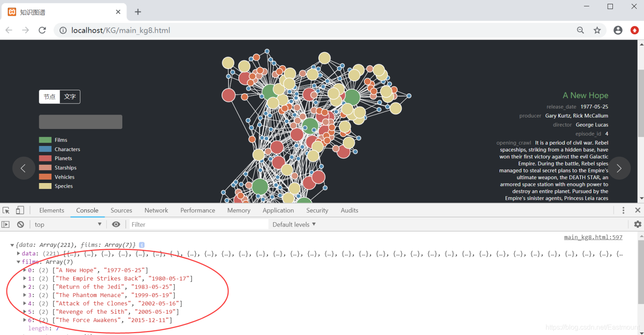644x335 pixels.
Task: Show next slide with right arrow
Action: pyautogui.click(x=619, y=168)
